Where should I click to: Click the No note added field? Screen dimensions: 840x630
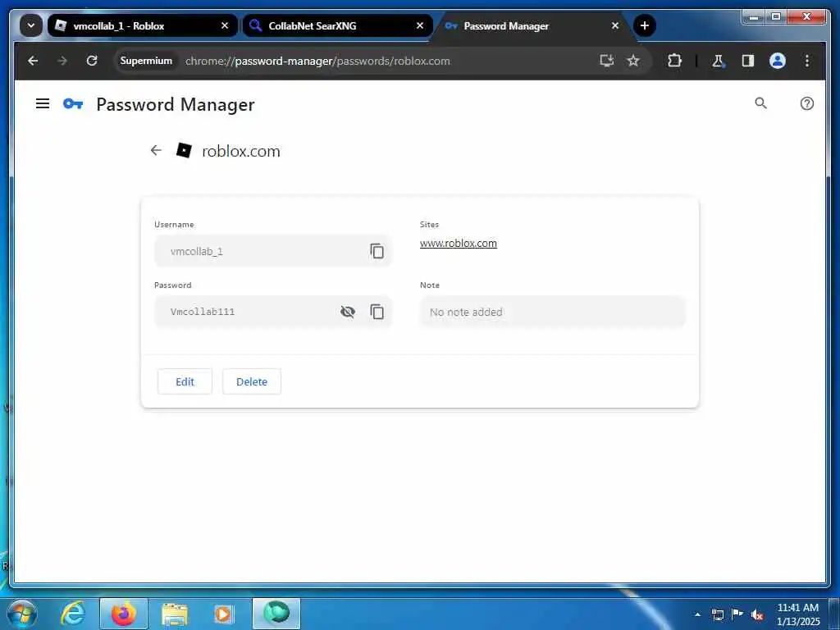point(552,311)
